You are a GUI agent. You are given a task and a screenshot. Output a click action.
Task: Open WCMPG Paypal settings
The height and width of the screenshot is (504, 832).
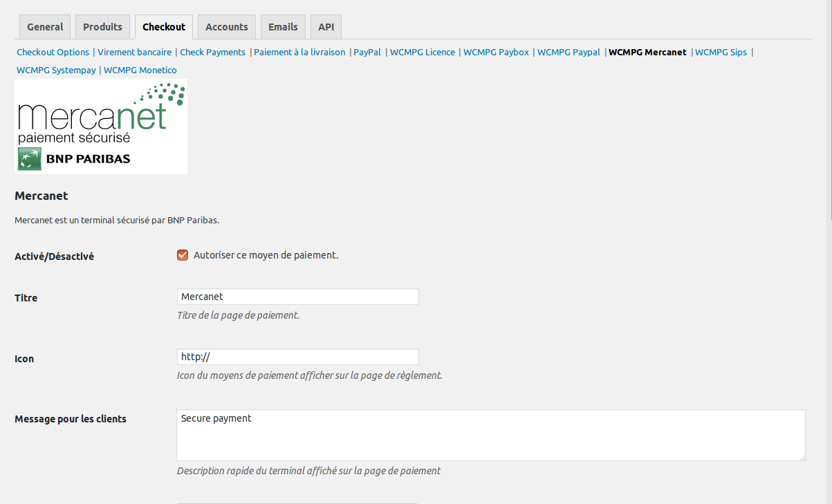(x=568, y=52)
